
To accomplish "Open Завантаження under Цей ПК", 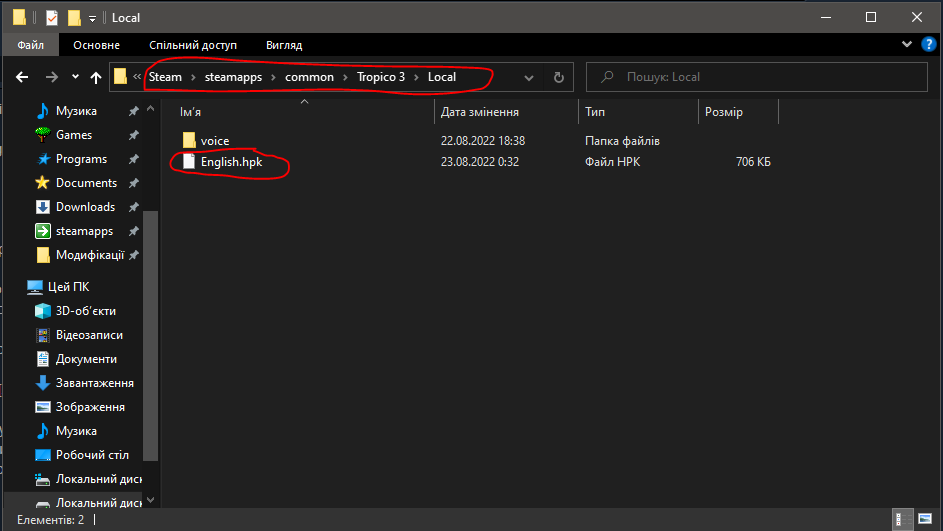I will point(94,383).
